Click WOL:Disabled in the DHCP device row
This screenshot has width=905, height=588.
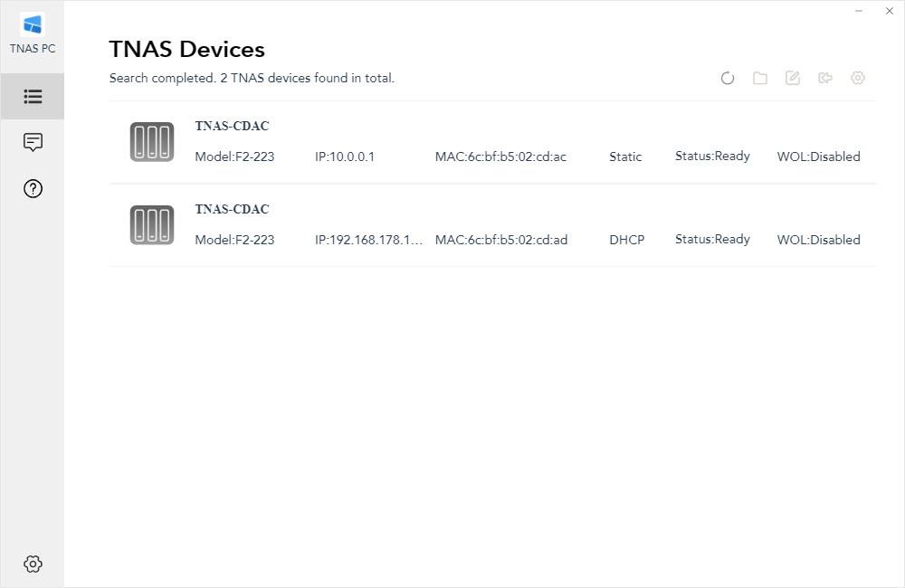818,240
